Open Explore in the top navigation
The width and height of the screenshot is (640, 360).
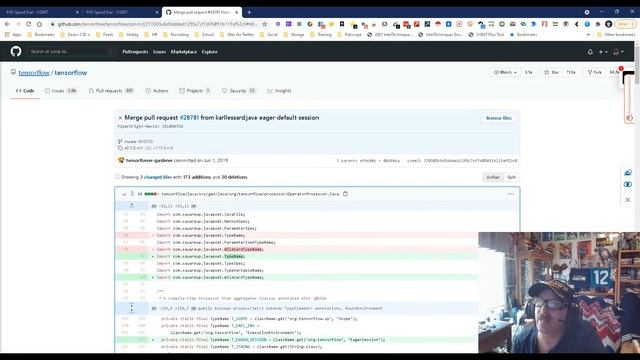pyautogui.click(x=209, y=52)
